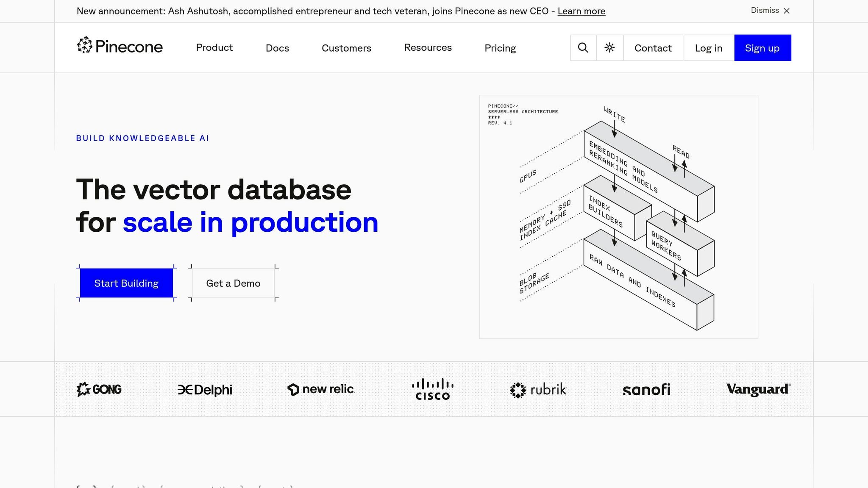Click the Start Building button

pyautogui.click(x=126, y=283)
